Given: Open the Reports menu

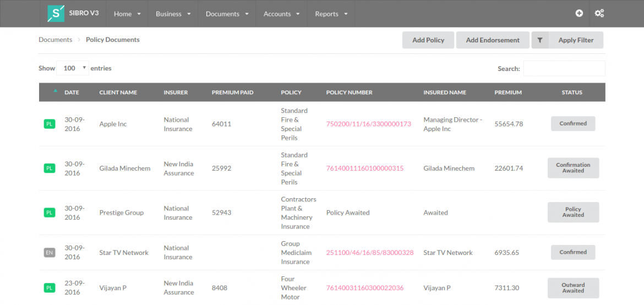Looking at the screenshot, I should pyautogui.click(x=331, y=14).
